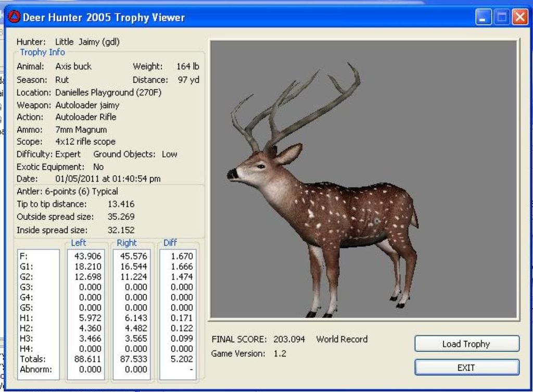Select the 'World Record' text
Image resolution: width=533 pixels, height=392 pixels.
(341, 339)
